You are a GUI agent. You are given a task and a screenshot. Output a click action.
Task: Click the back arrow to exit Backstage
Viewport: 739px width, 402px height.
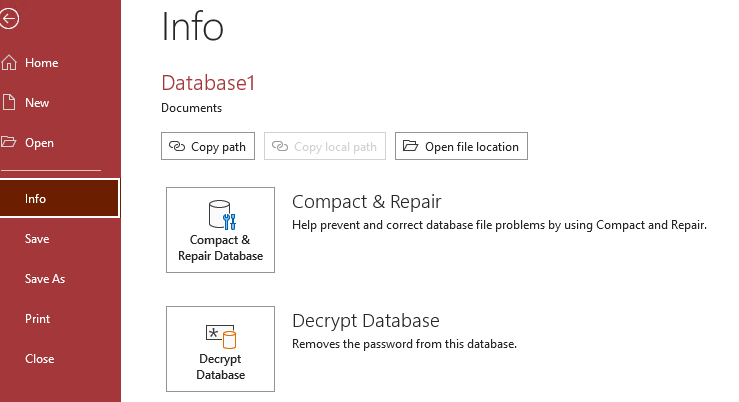7,18
